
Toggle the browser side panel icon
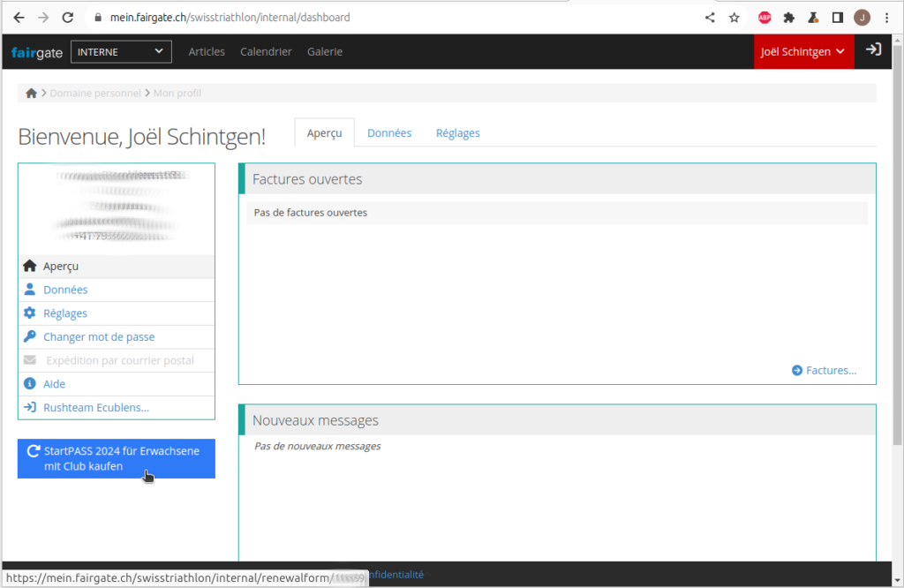[838, 18]
